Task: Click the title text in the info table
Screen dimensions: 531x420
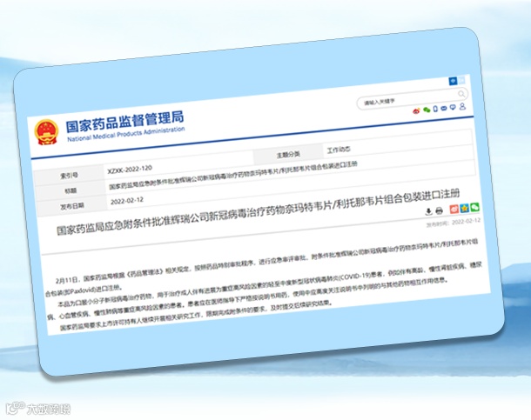Action: tap(233, 175)
